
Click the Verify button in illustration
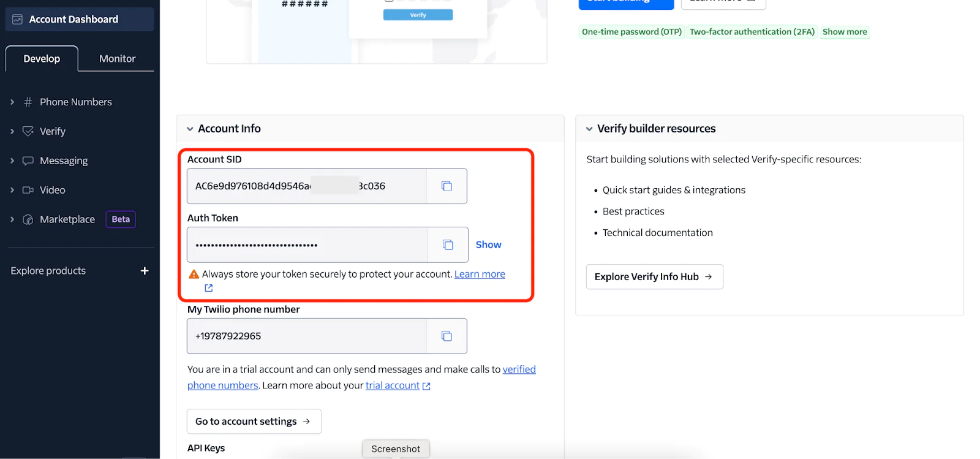(x=418, y=15)
